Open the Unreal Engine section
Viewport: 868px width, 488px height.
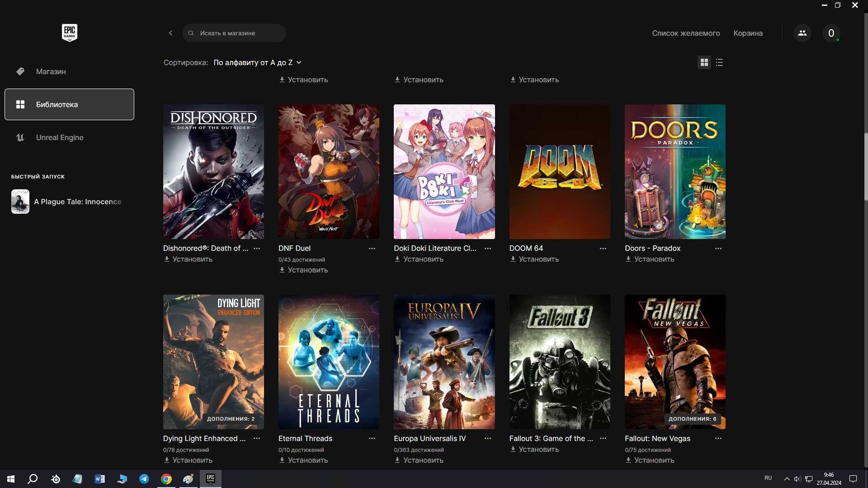point(69,137)
